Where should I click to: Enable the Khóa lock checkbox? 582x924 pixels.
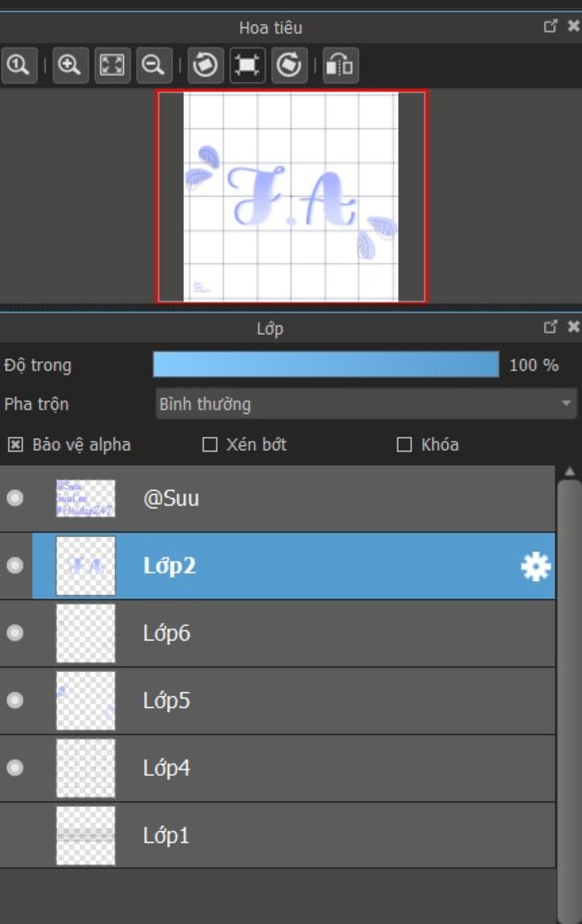pyautogui.click(x=404, y=445)
